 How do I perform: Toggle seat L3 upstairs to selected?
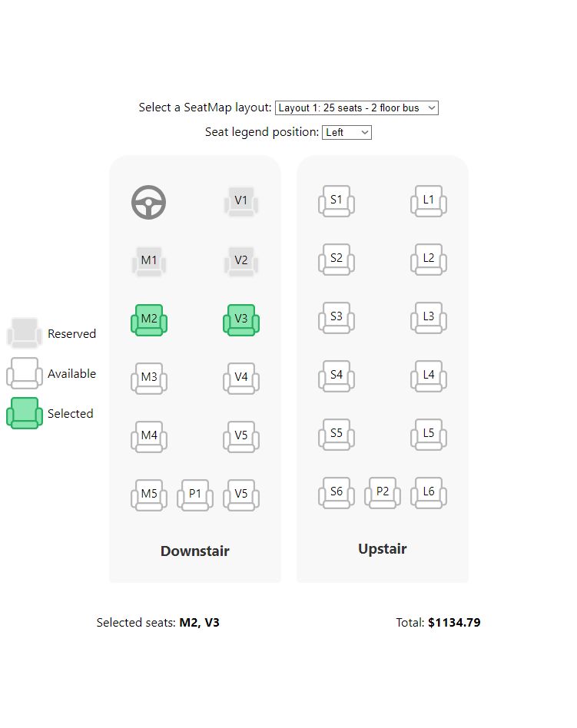pyautogui.click(x=429, y=317)
